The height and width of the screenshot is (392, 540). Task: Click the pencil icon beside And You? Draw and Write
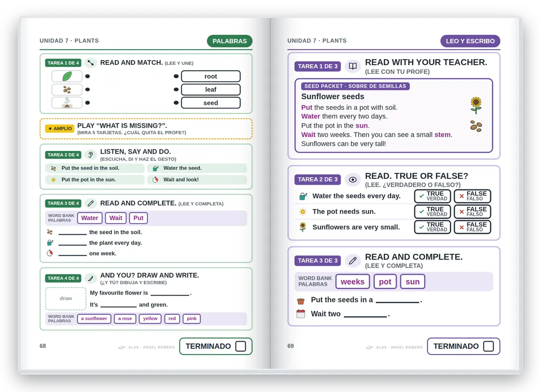point(91,278)
